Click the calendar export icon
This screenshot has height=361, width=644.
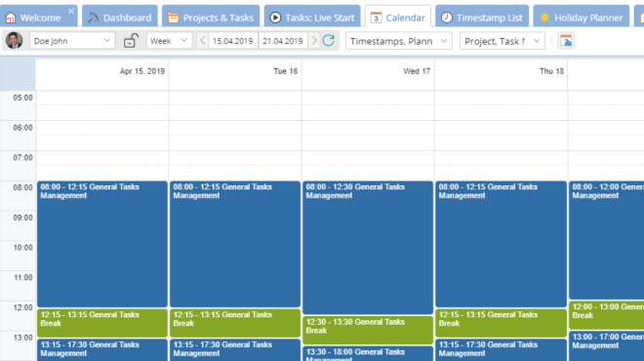pyautogui.click(x=566, y=41)
